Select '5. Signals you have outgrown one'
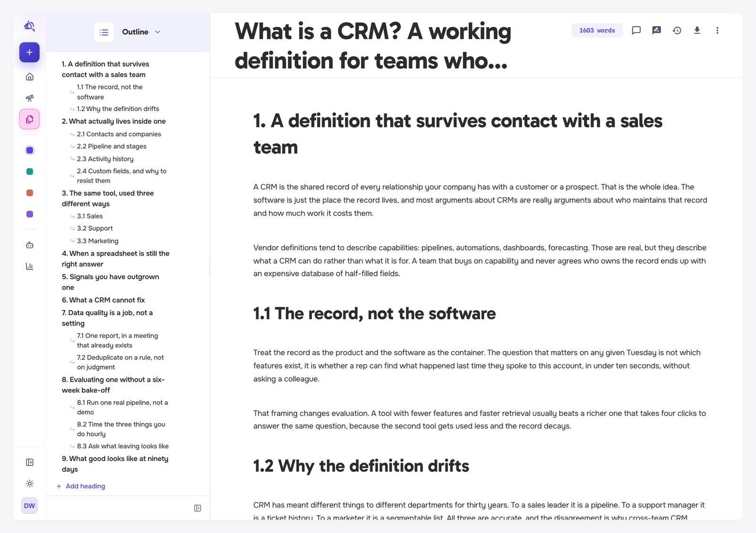 pyautogui.click(x=110, y=282)
